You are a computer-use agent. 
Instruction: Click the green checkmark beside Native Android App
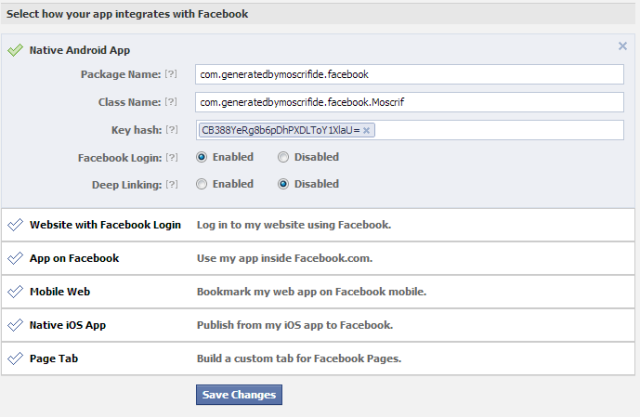point(15,50)
